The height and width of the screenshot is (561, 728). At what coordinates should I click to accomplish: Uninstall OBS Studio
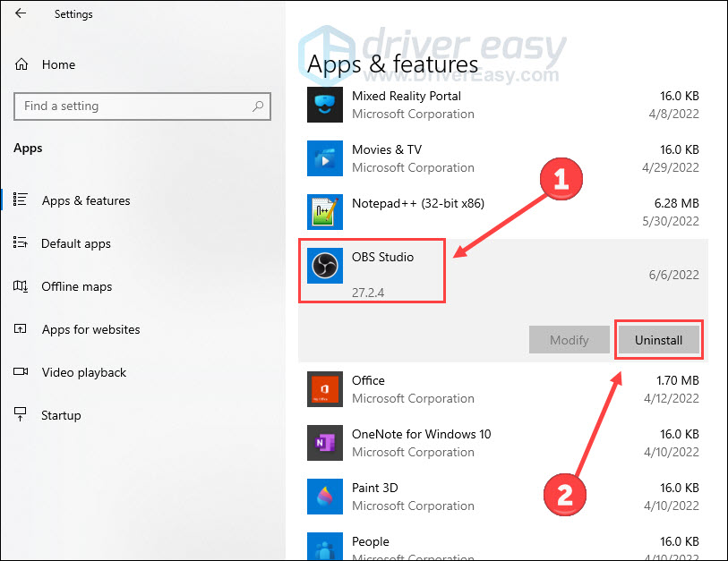click(x=658, y=340)
